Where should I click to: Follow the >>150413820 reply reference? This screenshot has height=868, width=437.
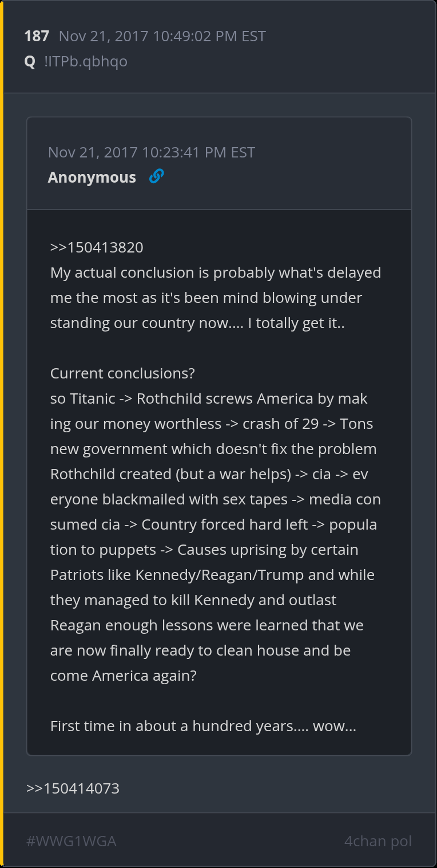click(97, 247)
